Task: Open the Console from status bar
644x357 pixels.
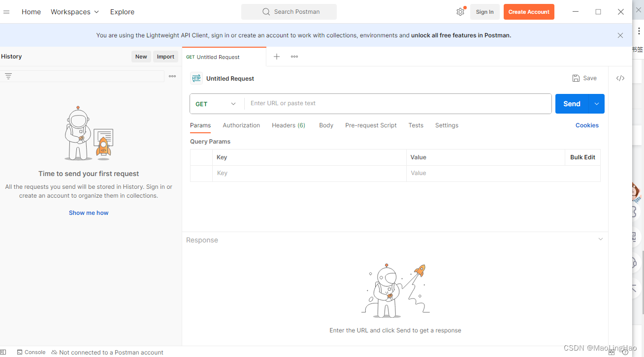Action: pos(31,352)
